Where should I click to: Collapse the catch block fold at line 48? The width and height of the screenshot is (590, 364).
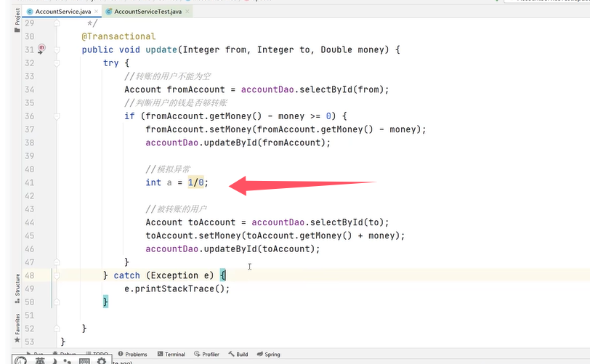57,275
